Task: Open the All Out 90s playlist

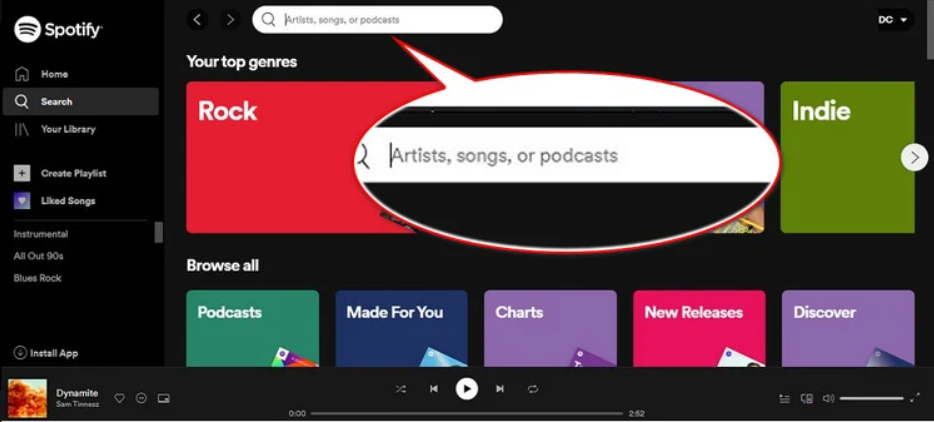Action: 38,256
